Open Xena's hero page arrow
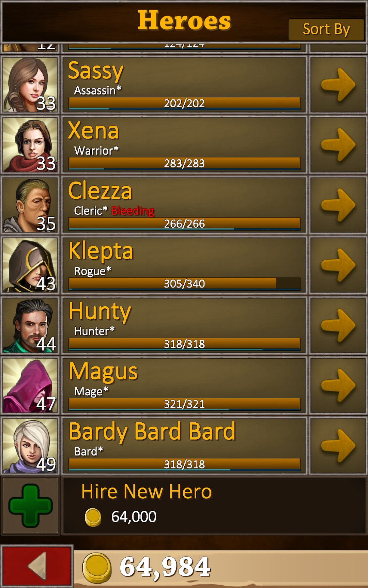368x588 pixels. 338,145
